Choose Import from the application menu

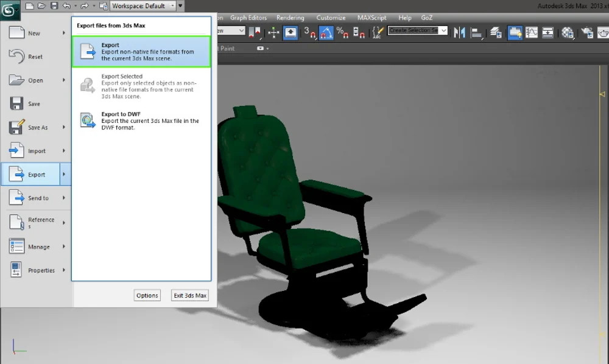[36, 151]
